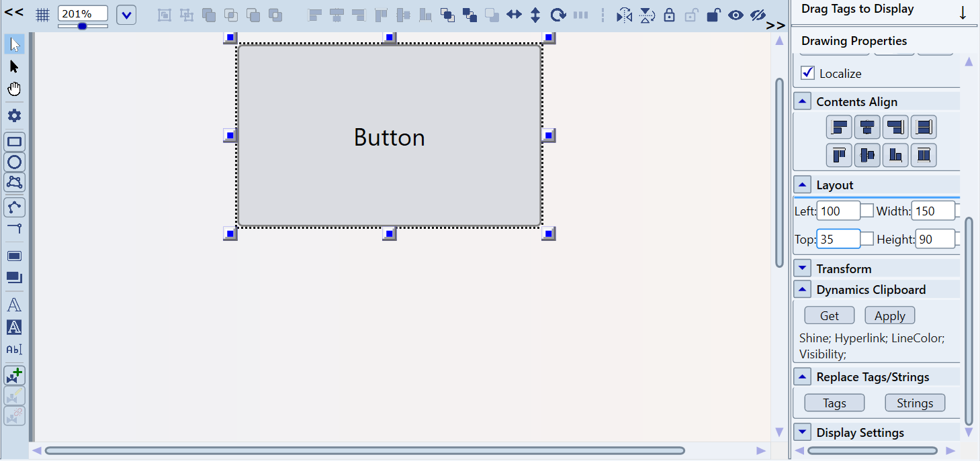Tick the checkbox next to Left field
Viewport: 980px width, 461px height.
(867, 211)
